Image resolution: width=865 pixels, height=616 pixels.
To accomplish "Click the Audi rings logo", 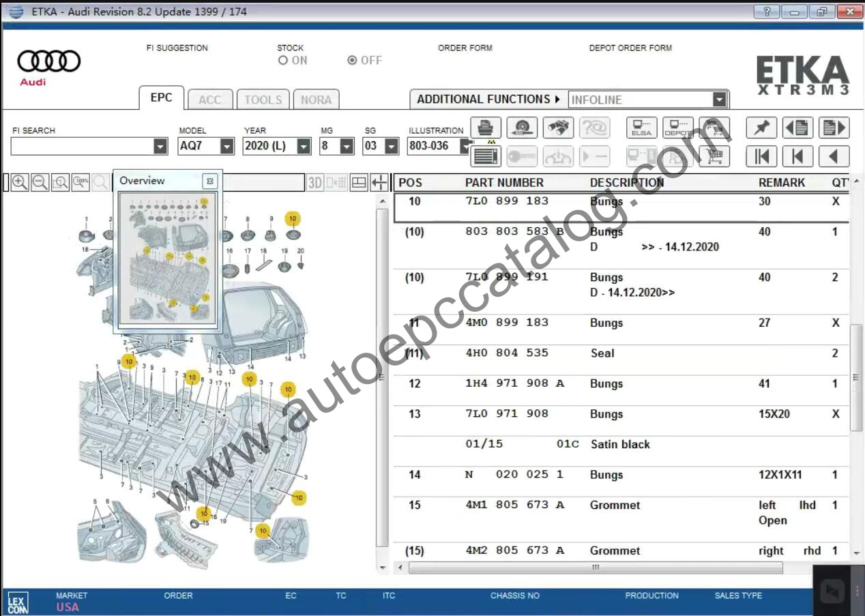I will (x=48, y=61).
